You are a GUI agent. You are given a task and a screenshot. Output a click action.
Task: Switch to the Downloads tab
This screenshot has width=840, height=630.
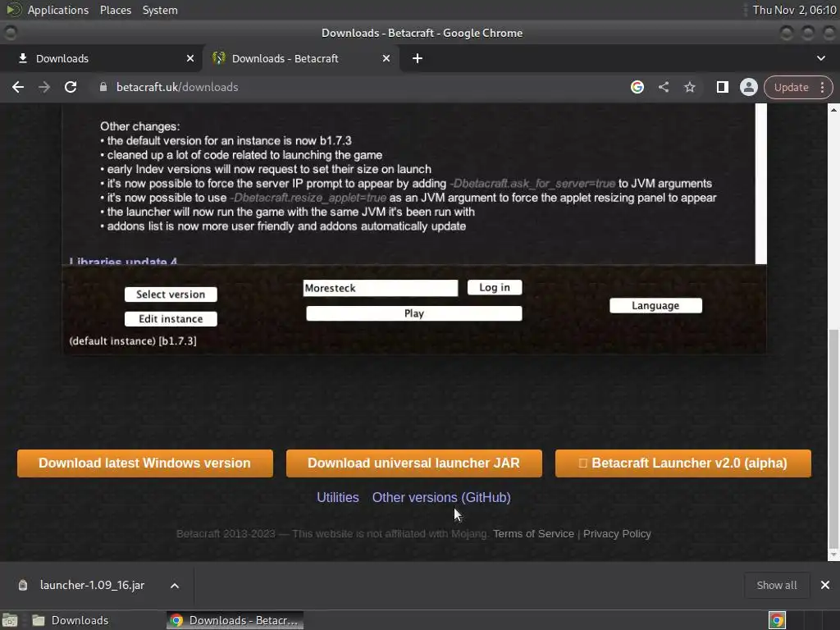point(100,58)
